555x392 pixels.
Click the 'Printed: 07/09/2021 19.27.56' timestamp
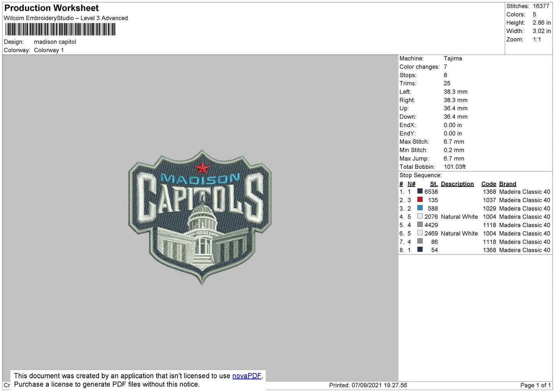click(368, 385)
